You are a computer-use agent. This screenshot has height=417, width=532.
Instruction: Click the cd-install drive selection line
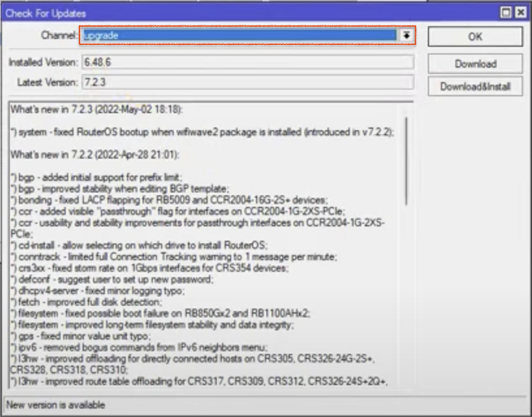tap(139, 245)
